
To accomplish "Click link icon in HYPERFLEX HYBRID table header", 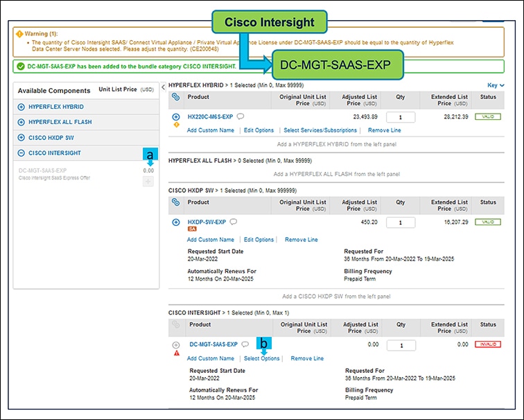I will point(176,97).
